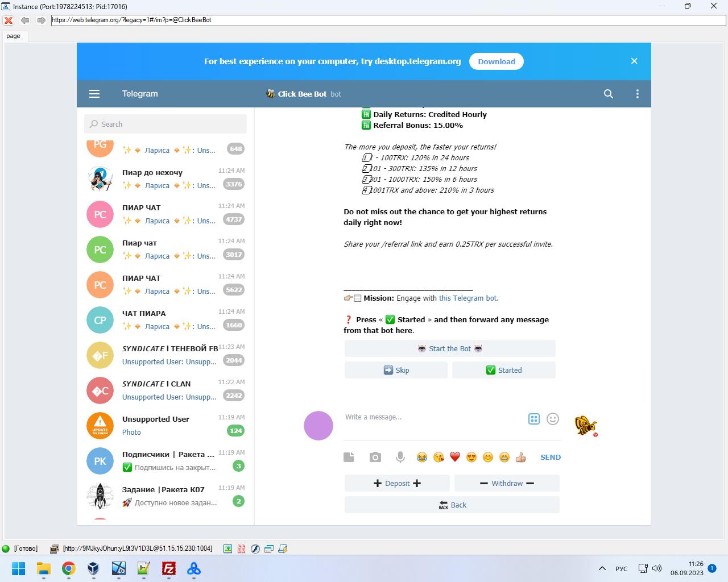Click the Deposit keyboard button
Screen dimensions: 728x582
point(397,483)
